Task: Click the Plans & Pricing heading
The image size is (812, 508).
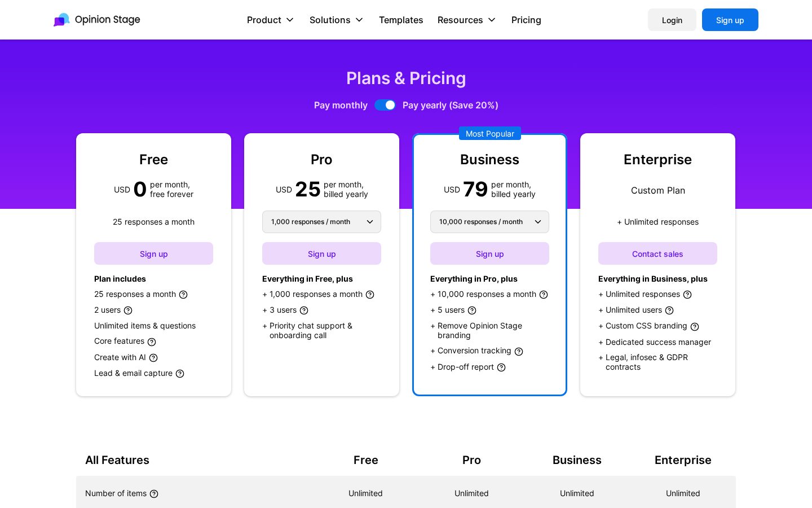Action: click(406, 78)
